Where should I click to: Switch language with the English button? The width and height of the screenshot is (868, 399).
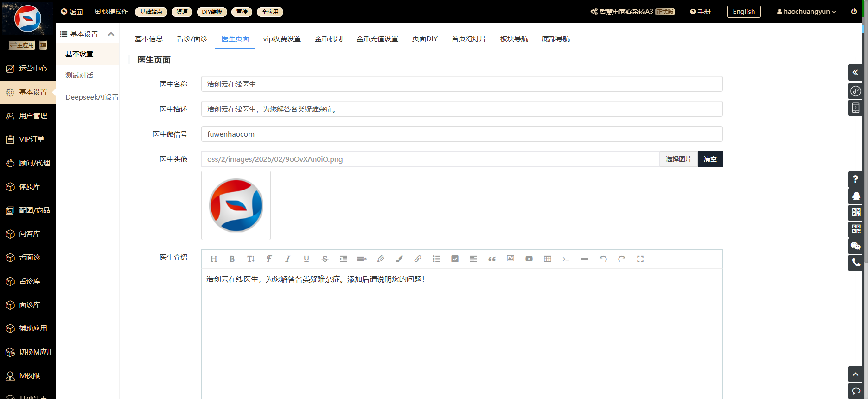tap(744, 12)
